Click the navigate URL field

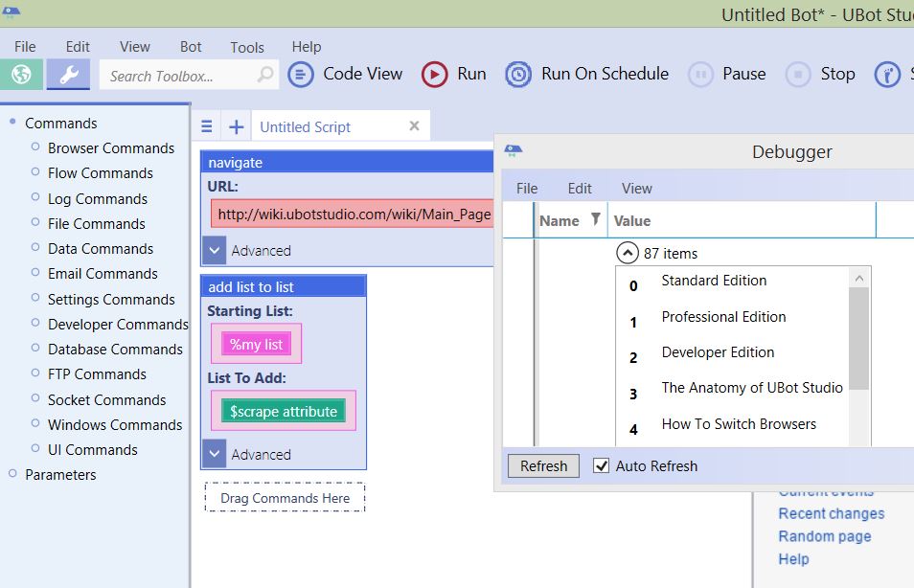(352, 214)
